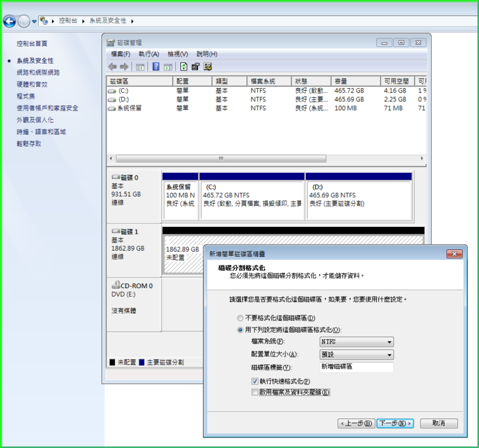The width and height of the screenshot is (479, 448).
Task: Open the 執行(A) menu
Action: click(149, 54)
